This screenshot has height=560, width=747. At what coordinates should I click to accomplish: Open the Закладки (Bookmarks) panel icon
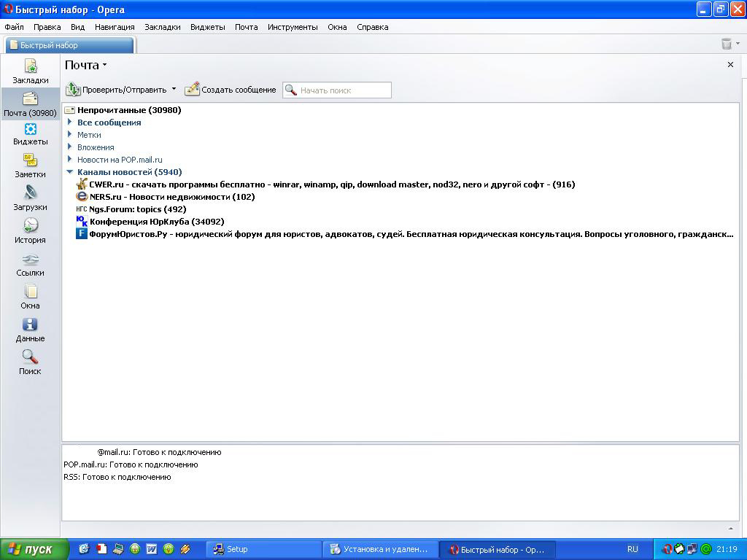tap(31, 66)
